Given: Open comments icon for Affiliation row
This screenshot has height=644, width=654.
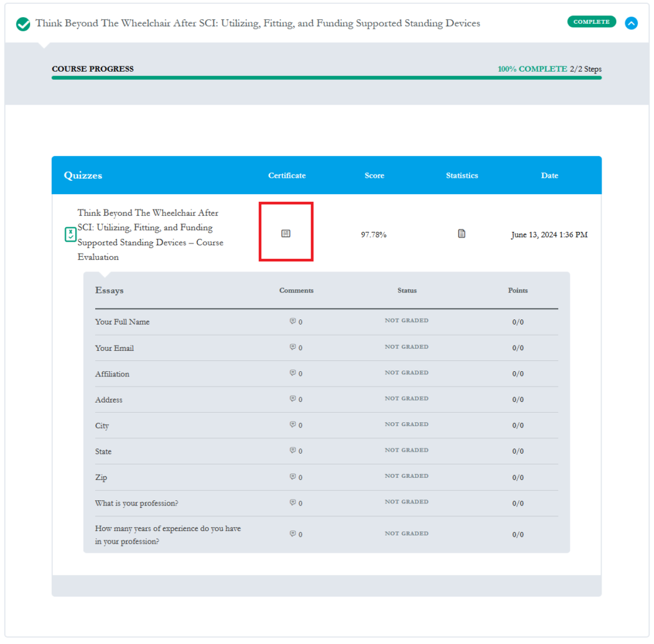Looking at the screenshot, I should tap(293, 373).
